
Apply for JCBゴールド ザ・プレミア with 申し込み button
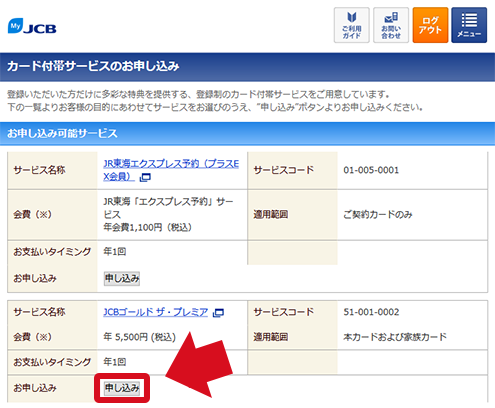point(122,388)
